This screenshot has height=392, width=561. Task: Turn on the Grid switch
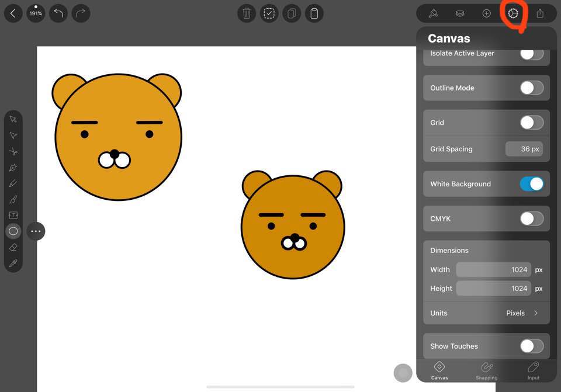coord(532,123)
